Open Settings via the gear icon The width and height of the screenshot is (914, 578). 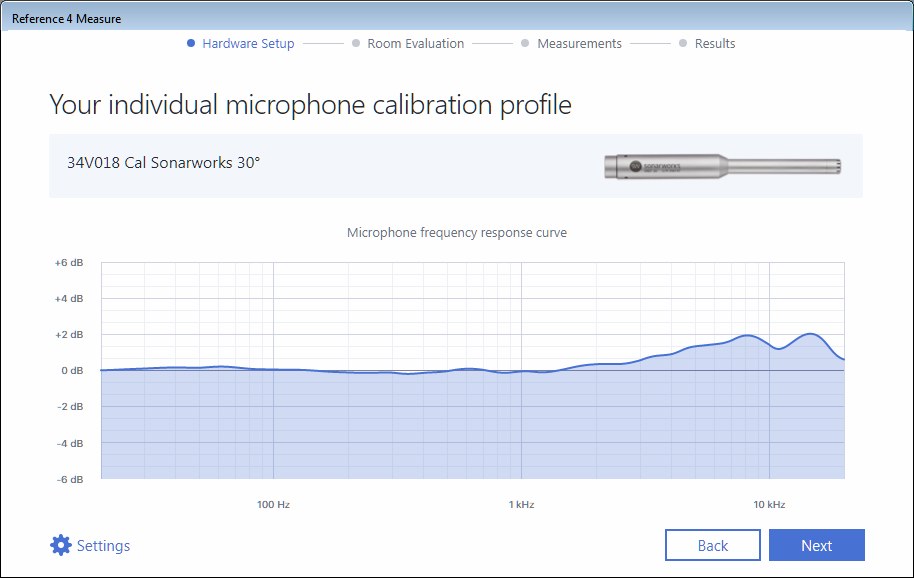61,545
